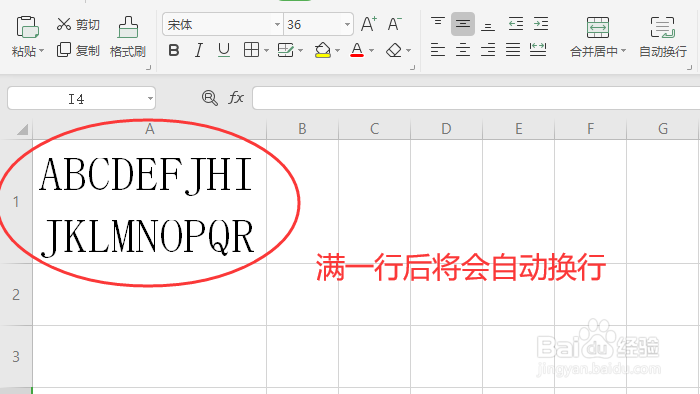Click the Paste clipboard icon
700x394 pixels.
tap(27, 27)
